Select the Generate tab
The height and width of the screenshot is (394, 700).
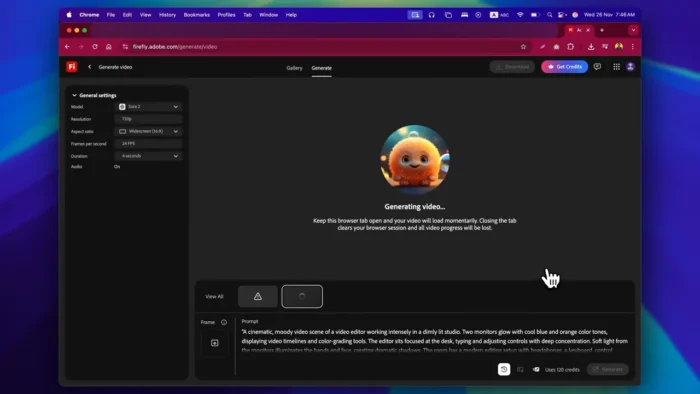tap(321, 68)
